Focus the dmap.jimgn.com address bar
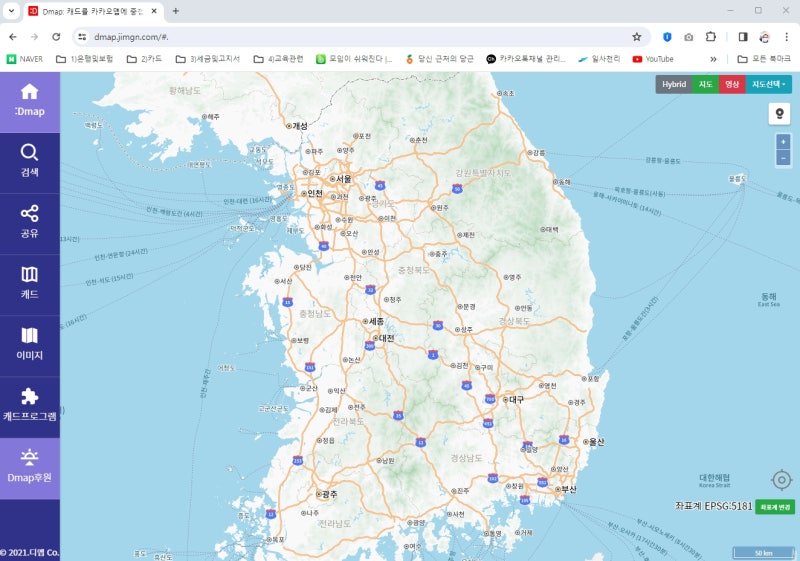Screen dimensions: 800x561 (x=357, y=37)
